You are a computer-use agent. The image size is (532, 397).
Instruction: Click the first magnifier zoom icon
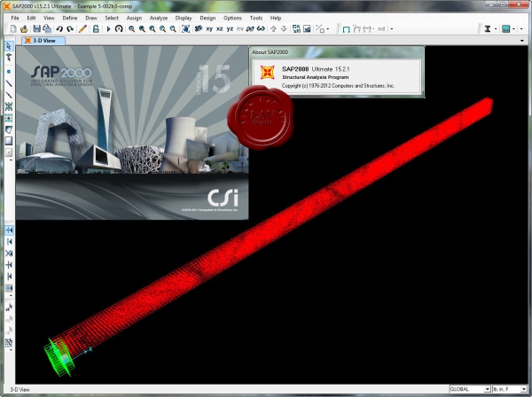point(131,29)
